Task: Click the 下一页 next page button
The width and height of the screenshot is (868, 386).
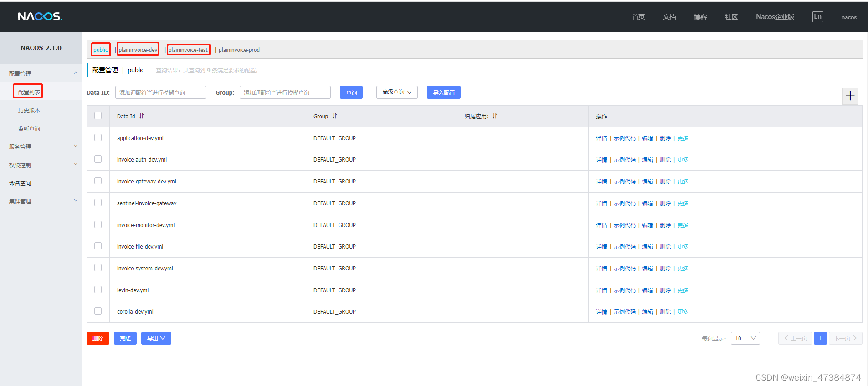Action: (846, 338)
